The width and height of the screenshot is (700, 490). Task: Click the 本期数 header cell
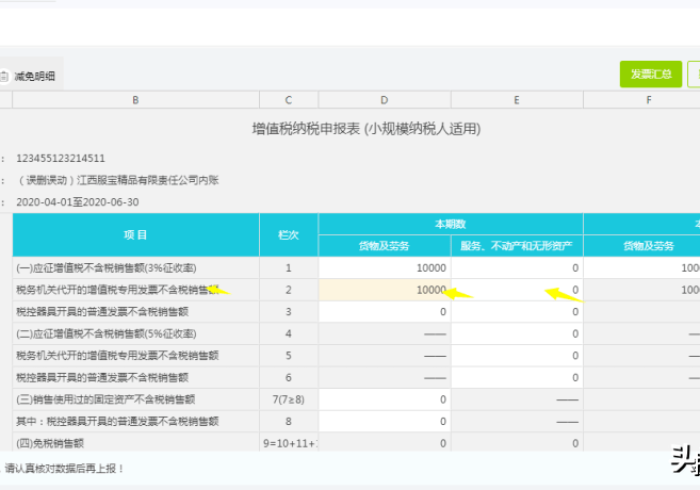[450, 224]
